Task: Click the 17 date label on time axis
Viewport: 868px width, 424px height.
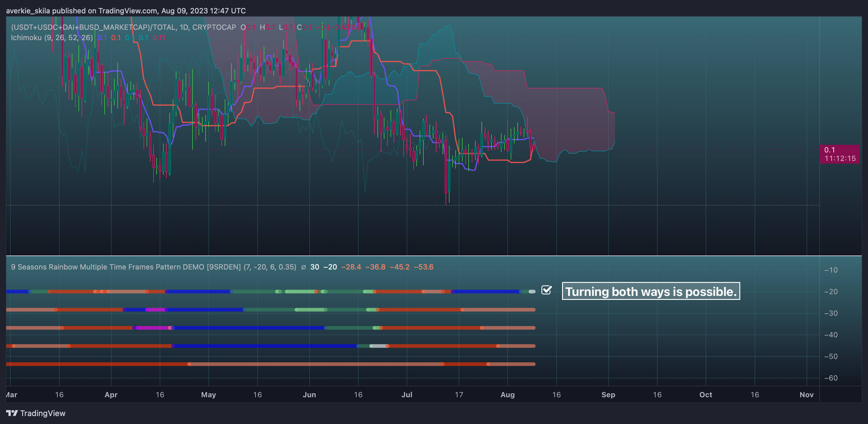Action: tap(459, 394)
